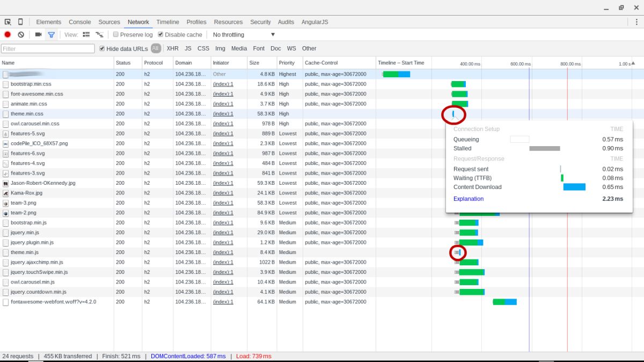Stop recording the network log
Viewport: 644px width, 362px height.
click(x=8, y=34)
